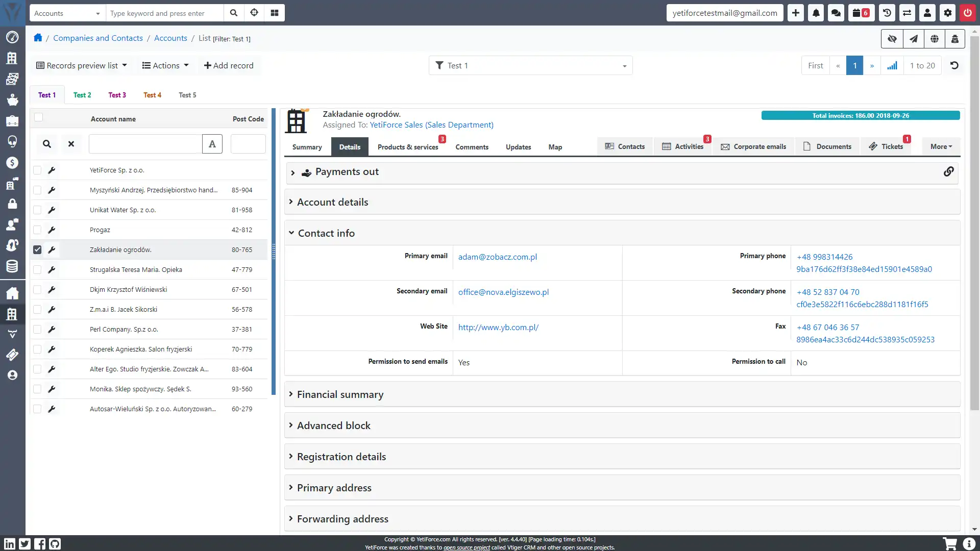The width and height of the screenshot is (980, 551).
Task: Click the reload/refresh list icon
Action: (x=954, y=65)
